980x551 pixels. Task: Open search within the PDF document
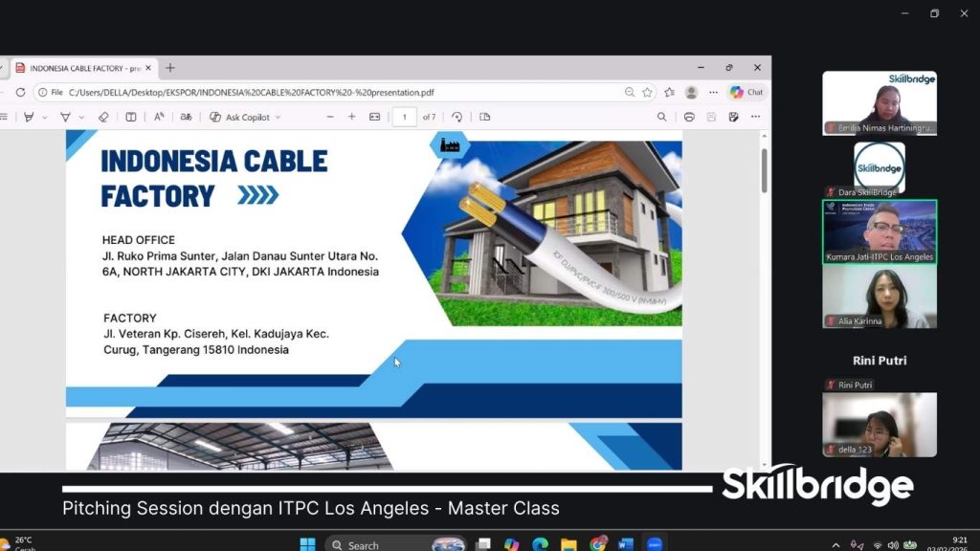click(x=663, y=117)
